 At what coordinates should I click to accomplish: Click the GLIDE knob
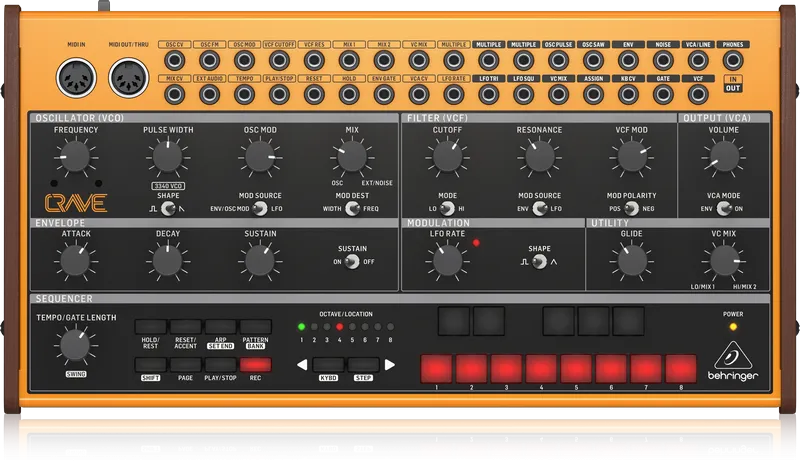(x=632, y=261)
